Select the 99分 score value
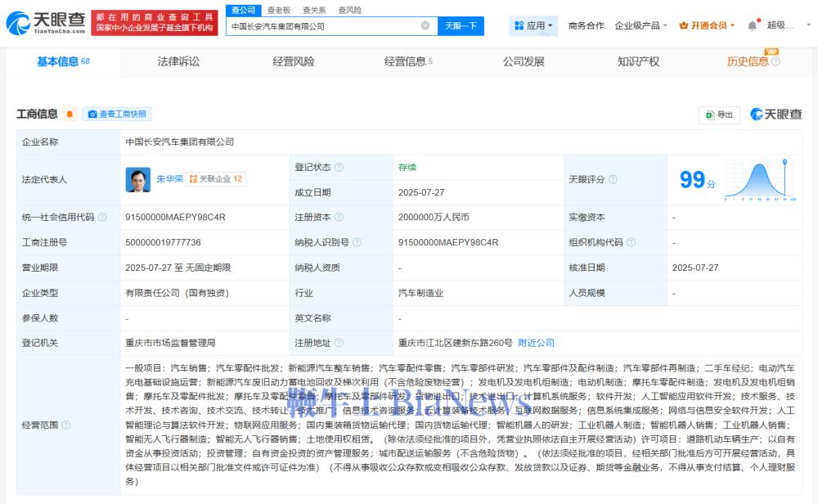 (698, 180)
